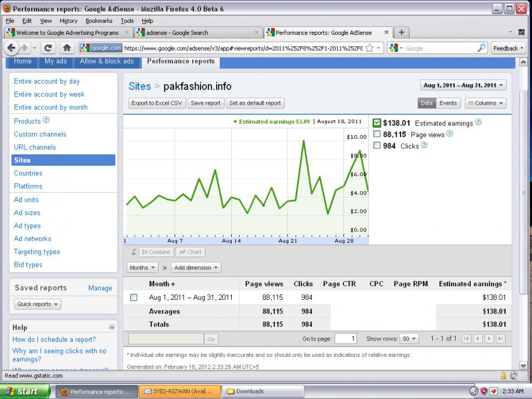
Task: Go to last page of results
Action: point(500,338)
